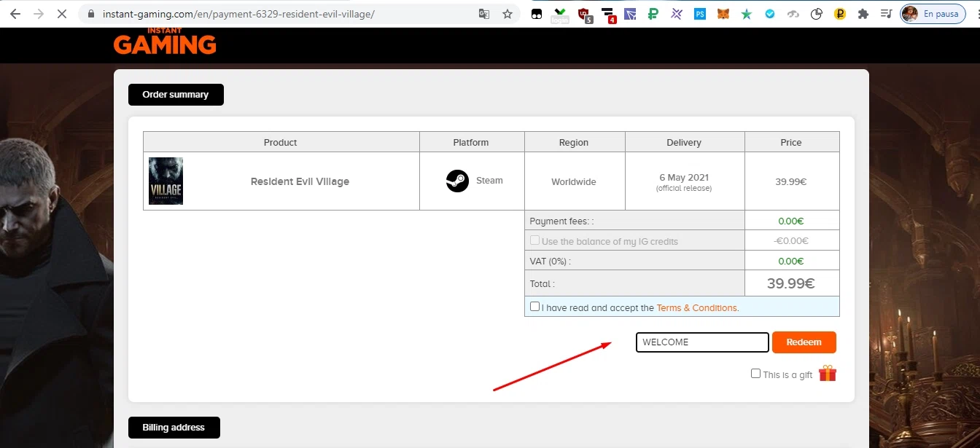
Task: Click the Resident Evil Village cover thumbnail
Action: coord(166,181)
